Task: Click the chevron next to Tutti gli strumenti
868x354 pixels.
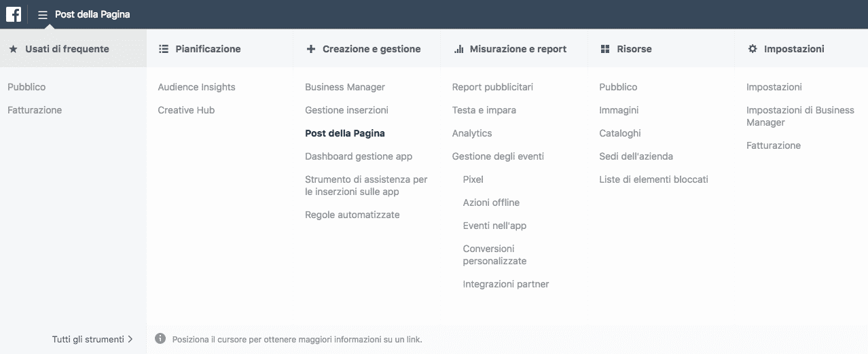Action: tap(130, 339)
